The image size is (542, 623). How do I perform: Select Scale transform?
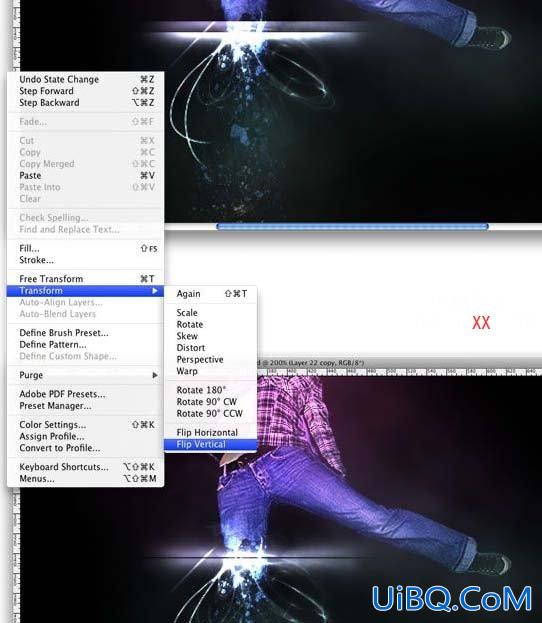(x=211, y=313)
